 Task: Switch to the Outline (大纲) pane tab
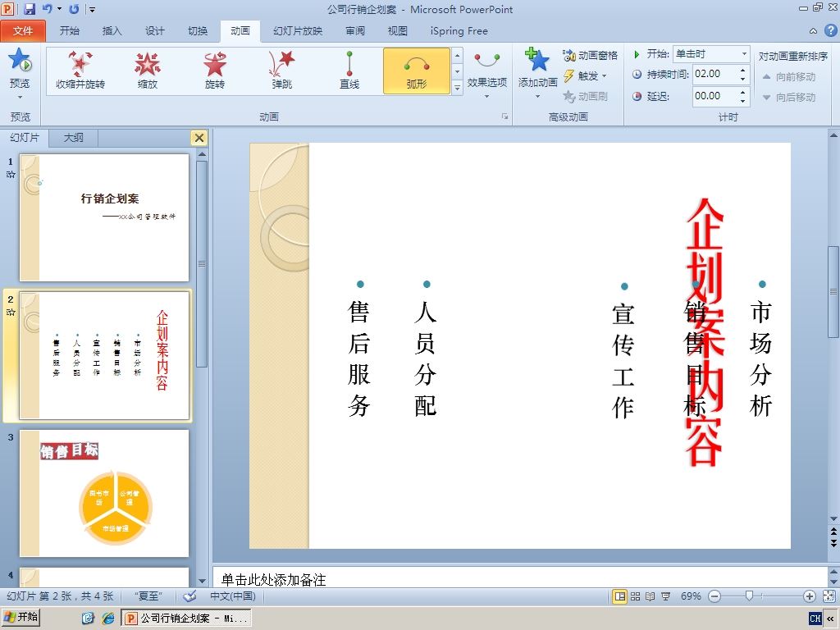click(73, 138)
